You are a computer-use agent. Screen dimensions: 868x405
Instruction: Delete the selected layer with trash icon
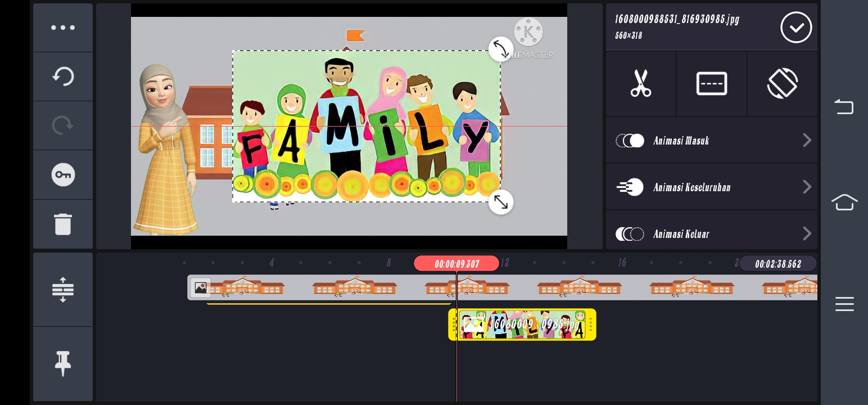tap(63, 224)
